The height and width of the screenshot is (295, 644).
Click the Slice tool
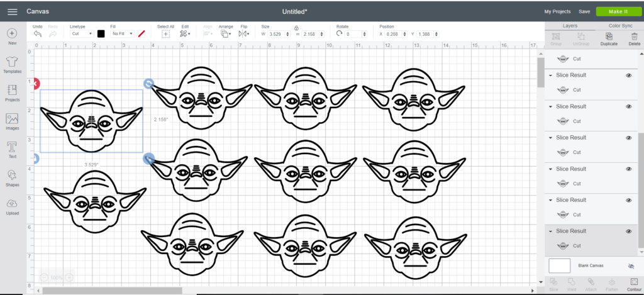pyautogui.click(x=553, y=284)
